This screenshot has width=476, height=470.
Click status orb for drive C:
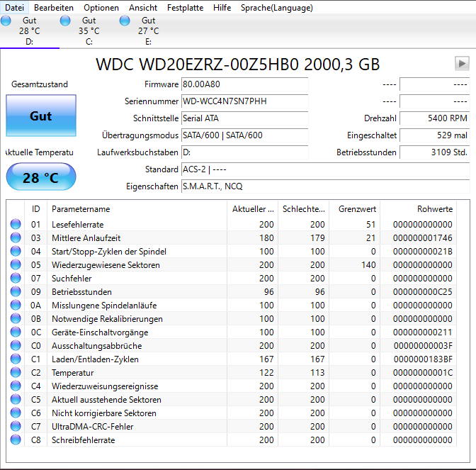click(65, 21)
